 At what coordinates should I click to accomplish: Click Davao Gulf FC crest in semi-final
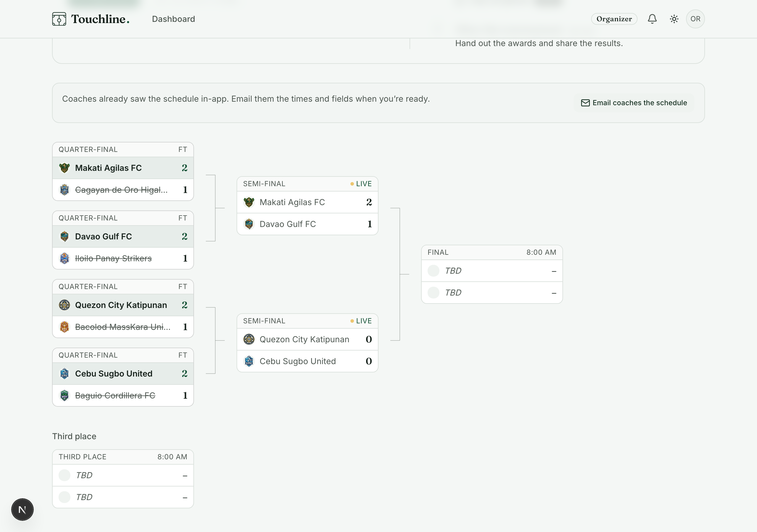tap(249, 224)
